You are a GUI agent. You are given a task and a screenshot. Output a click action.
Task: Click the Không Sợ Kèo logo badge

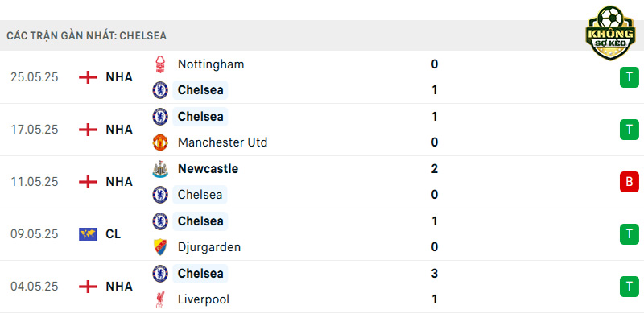pyautogui.click(x=610, y=33)
